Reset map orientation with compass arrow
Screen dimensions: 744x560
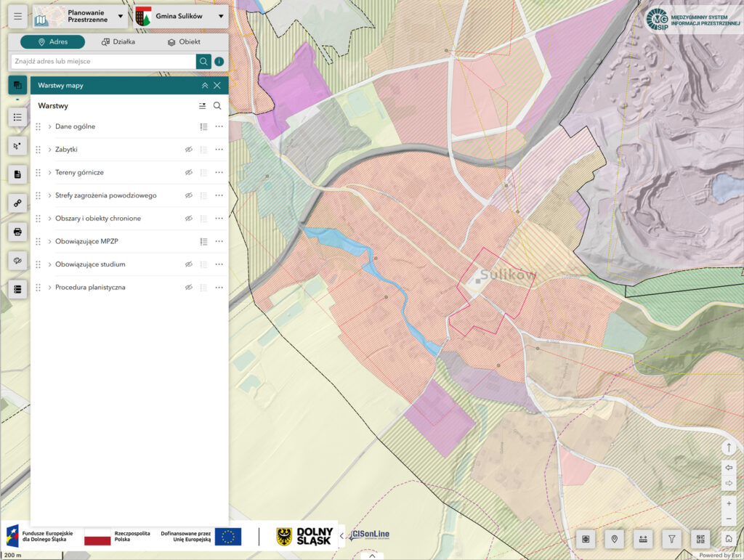[729, 447]
